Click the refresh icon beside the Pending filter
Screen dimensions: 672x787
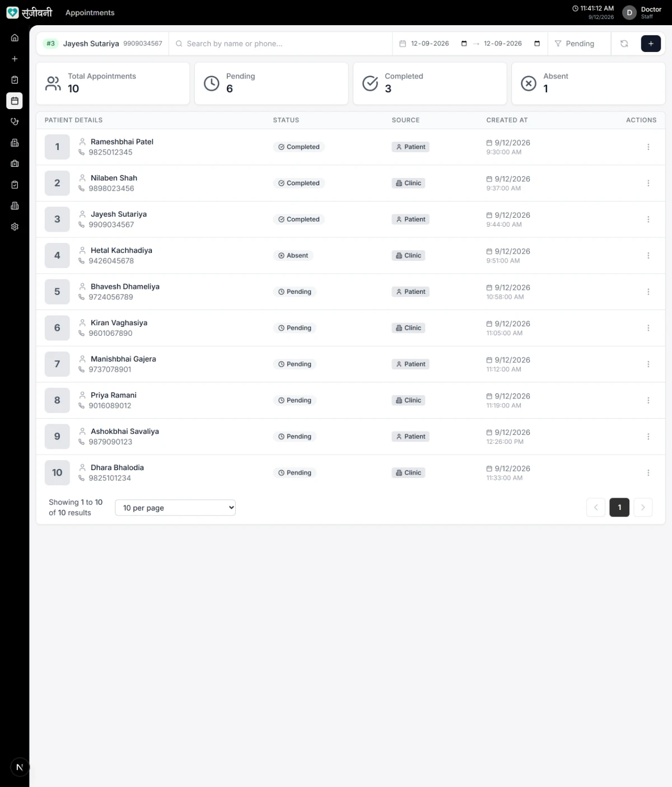tap(624, 44)
